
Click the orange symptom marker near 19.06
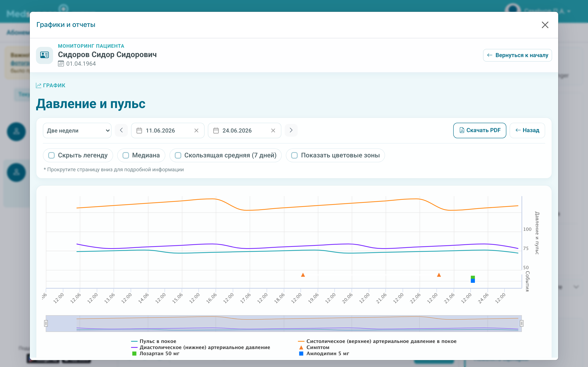pos(303,275)
